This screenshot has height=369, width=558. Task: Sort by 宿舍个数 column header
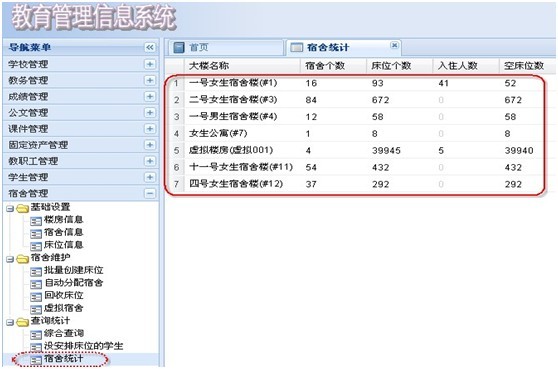[333, 65]
